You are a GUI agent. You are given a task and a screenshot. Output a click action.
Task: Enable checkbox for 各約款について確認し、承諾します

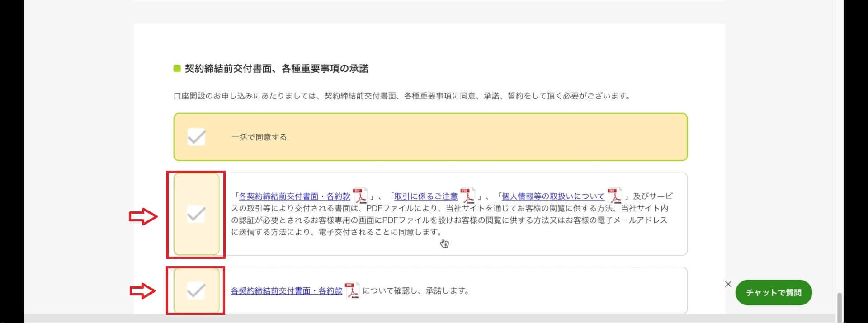(x=196, y=291)
